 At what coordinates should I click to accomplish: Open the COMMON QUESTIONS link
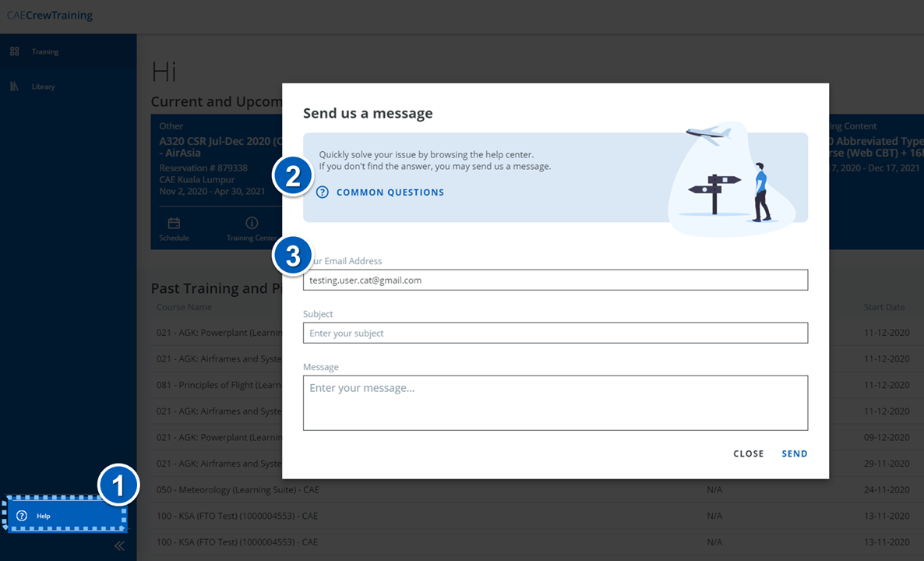[390, 192]
